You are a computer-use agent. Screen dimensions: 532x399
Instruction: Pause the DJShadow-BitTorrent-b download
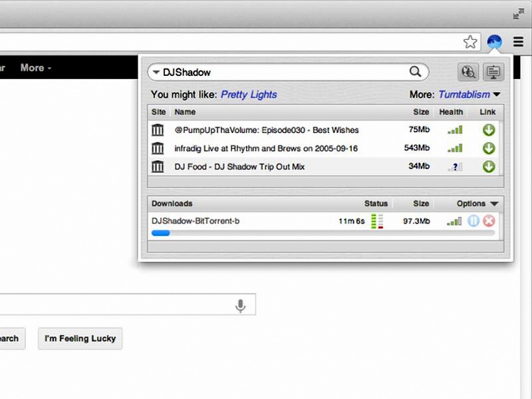coord(473,221)
